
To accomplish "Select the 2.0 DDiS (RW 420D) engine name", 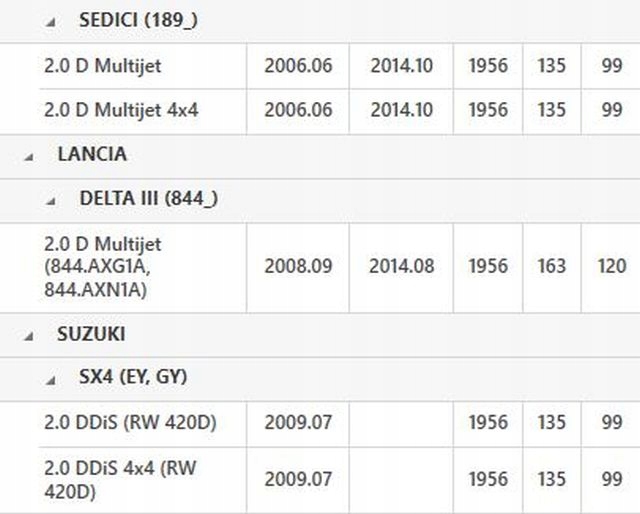I will click(131, 423).
